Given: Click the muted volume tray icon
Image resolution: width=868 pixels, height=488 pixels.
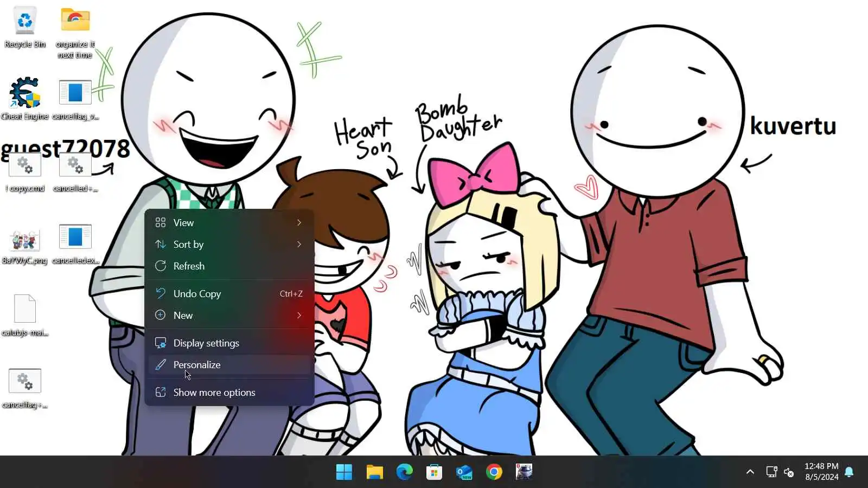Looking at the screenshot, I should pyautogui.click(x=789, y=472).
